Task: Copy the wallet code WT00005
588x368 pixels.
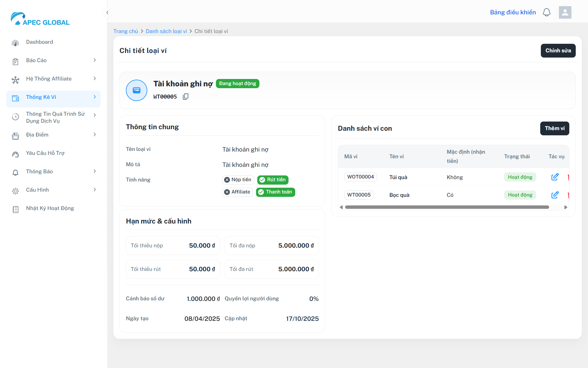Action: pyautogui.click(x=186, y=97)
